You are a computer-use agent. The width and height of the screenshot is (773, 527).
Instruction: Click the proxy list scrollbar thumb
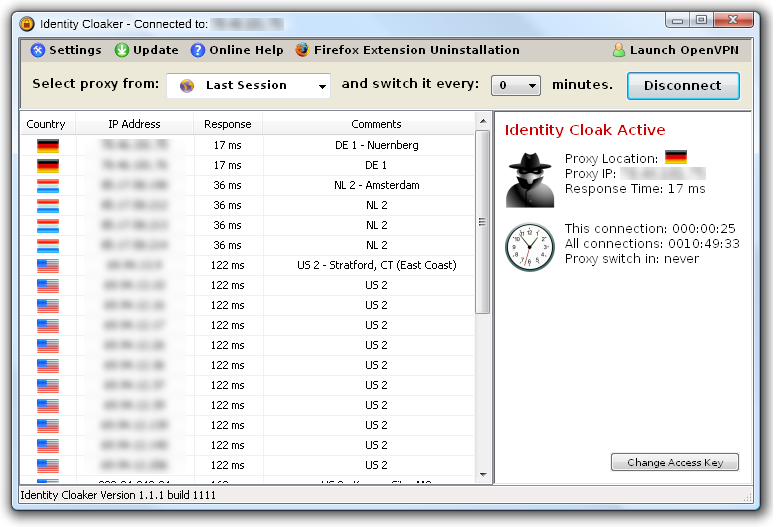(483, 222)
